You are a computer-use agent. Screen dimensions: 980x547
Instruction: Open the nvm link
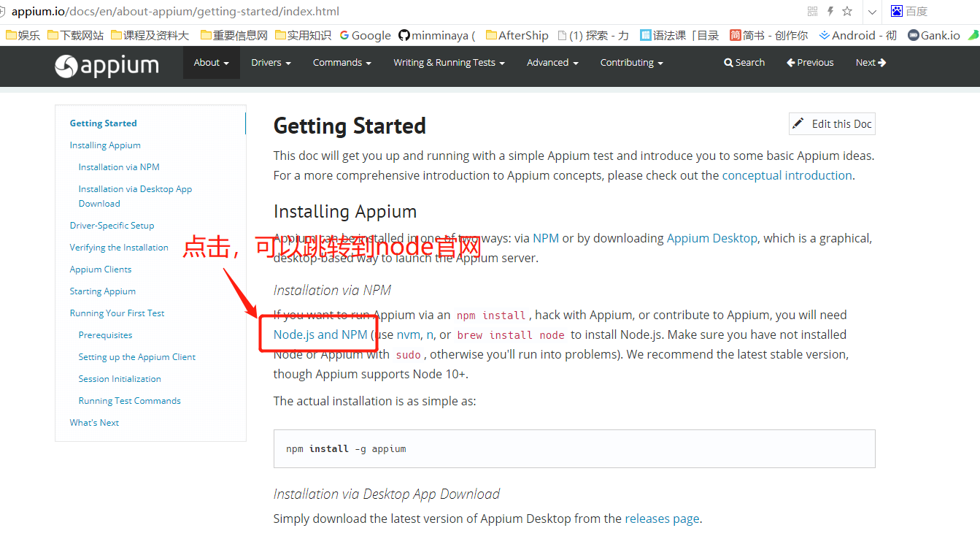409,334
